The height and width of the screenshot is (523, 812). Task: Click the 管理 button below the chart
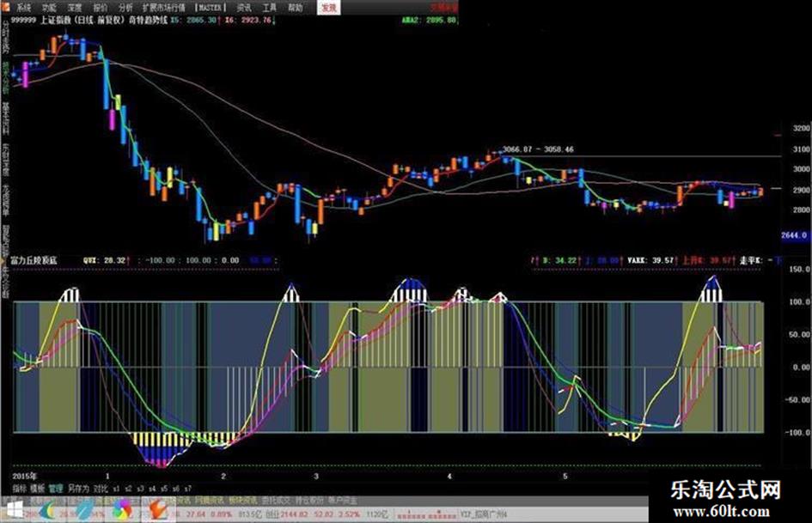coord(55,489)
